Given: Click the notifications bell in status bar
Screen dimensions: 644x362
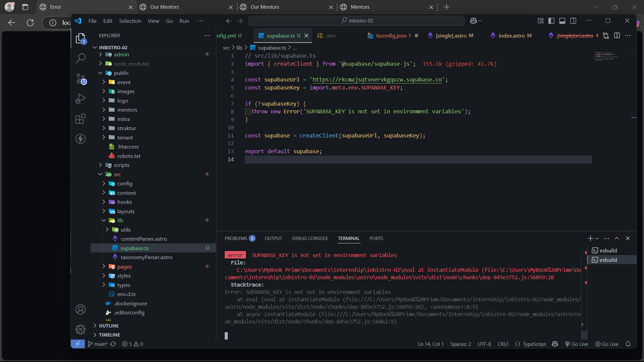Looking at the screenshot, I should click(628, 344).
